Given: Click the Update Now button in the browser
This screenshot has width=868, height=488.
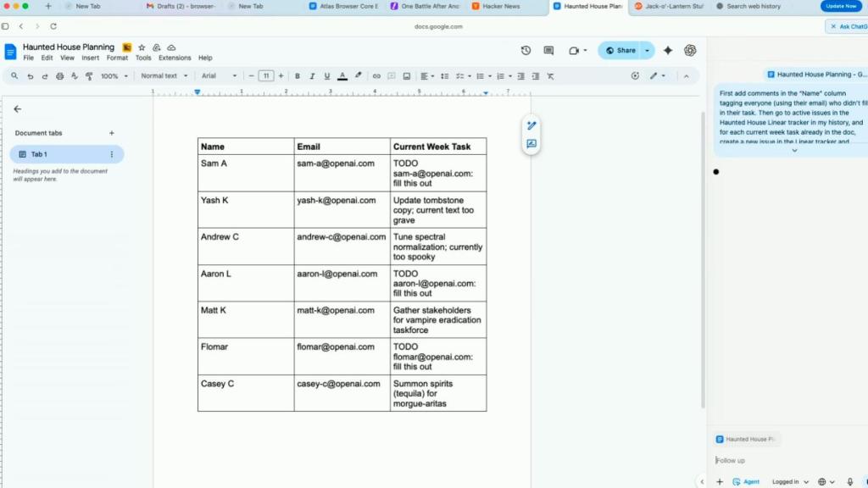Looking at the screenshot, I should 840,6.
